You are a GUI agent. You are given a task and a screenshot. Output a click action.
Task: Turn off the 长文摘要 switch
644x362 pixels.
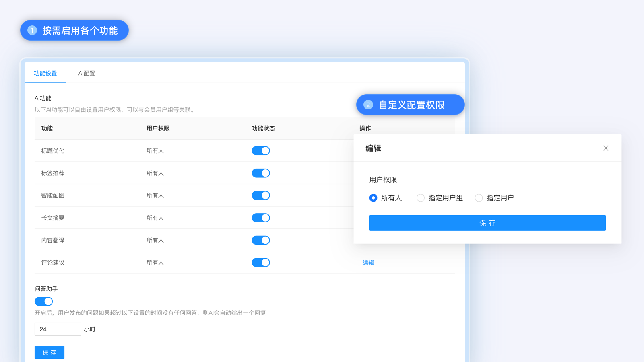click(261, 218)
